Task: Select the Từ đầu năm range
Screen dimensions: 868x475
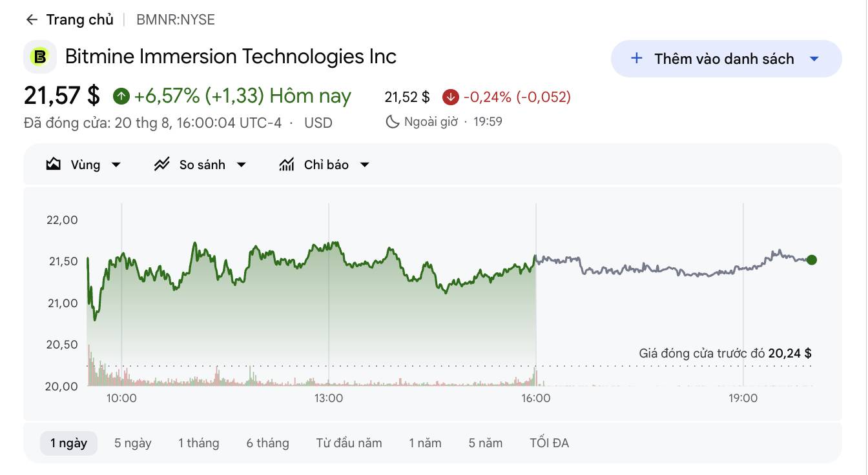Action: [349, 443]
